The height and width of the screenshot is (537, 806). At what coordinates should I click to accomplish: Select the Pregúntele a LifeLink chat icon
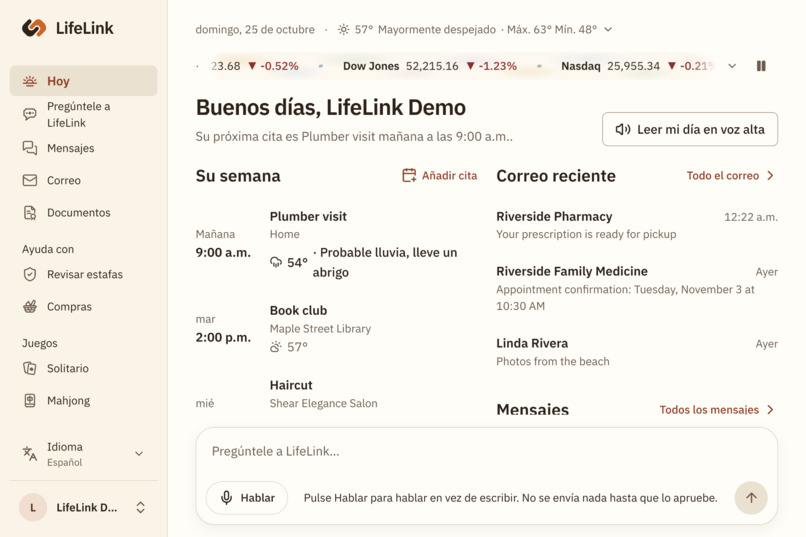(30, 114)
